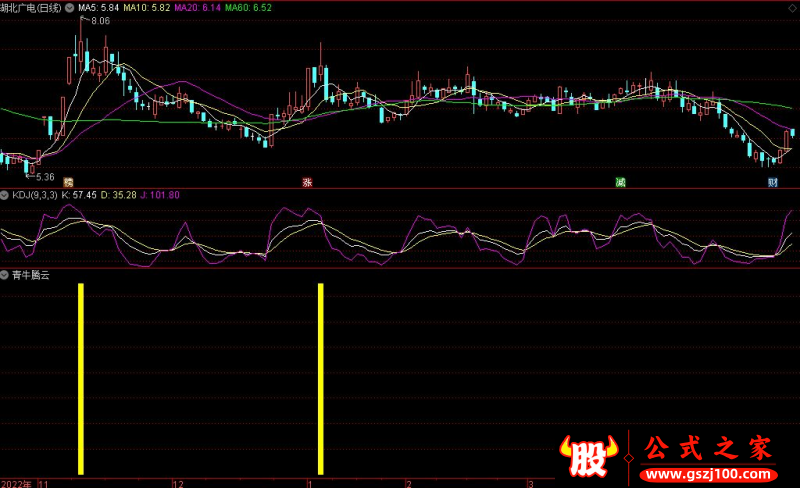Open the KDJ(9,3,3) indicator dropdown arrow
This screenshot has width=800, height=488.
(x=4, y=195)
